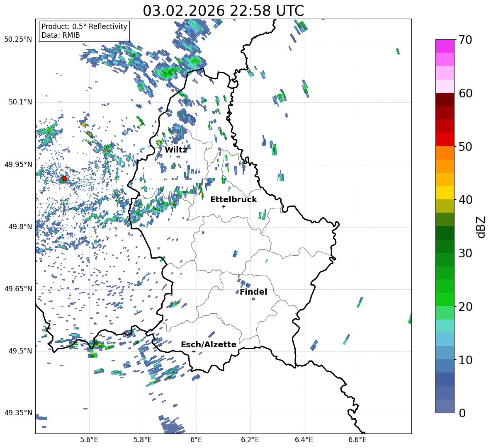
Task: Click the 40 tick on colorbar
Action: (465, 200)
